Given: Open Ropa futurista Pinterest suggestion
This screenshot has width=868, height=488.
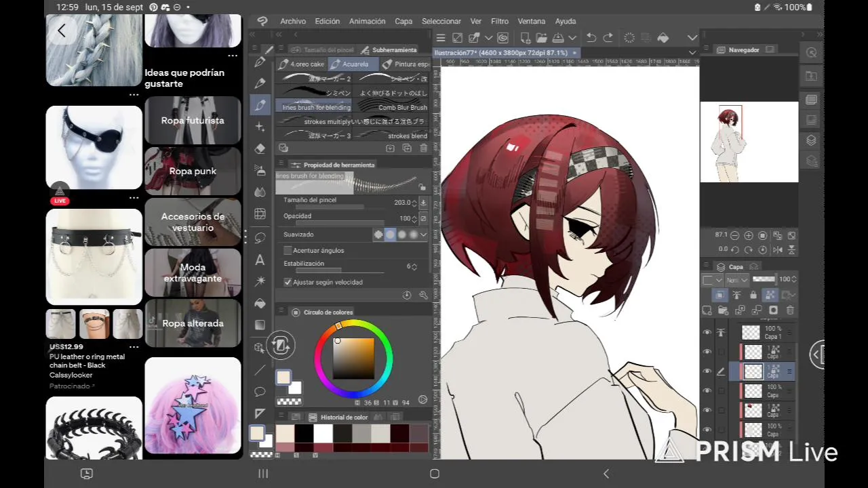Looking at the screenshot, I should coord(193,121).
